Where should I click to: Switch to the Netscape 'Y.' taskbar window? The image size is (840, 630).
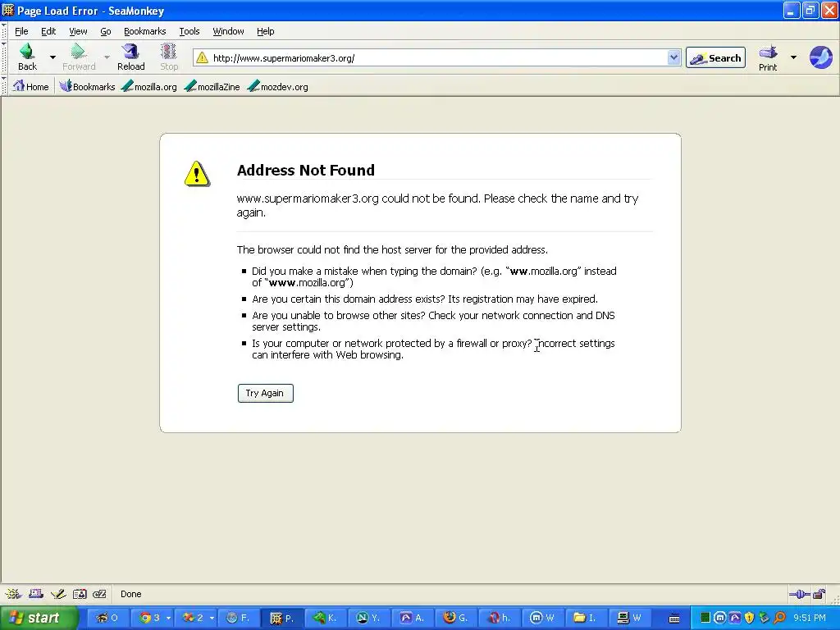click(369, 618)
